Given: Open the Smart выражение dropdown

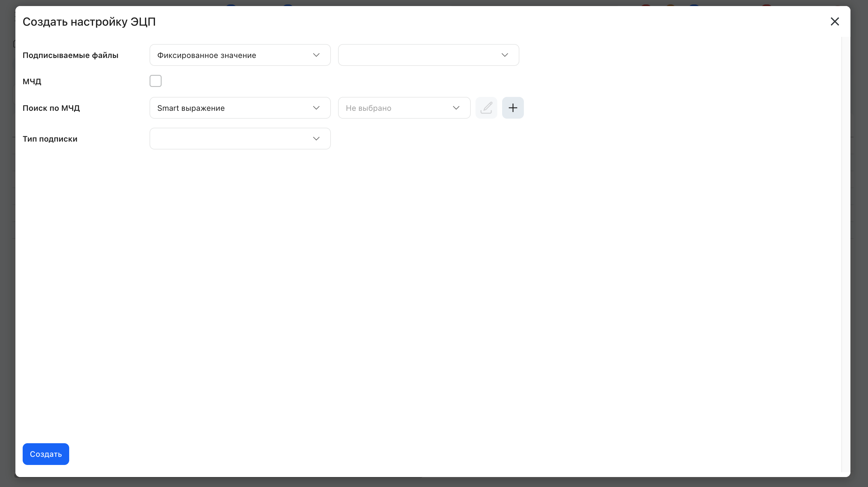Looking at the screenshot, I should [x=240, y=108].
